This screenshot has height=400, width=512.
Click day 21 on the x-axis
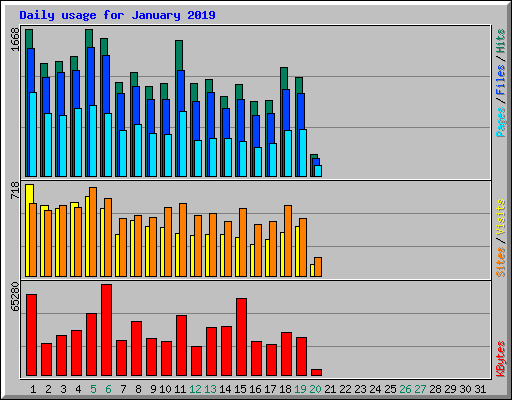point(330,389)
